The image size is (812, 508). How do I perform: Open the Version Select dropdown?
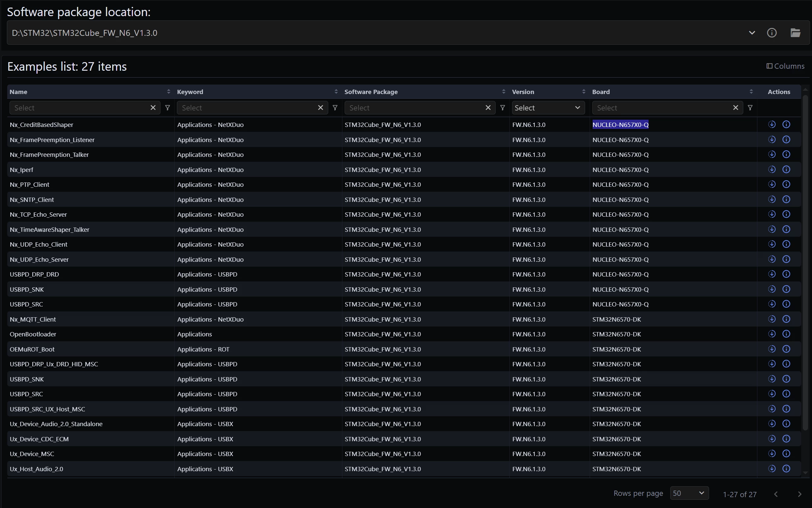[548, 108]
